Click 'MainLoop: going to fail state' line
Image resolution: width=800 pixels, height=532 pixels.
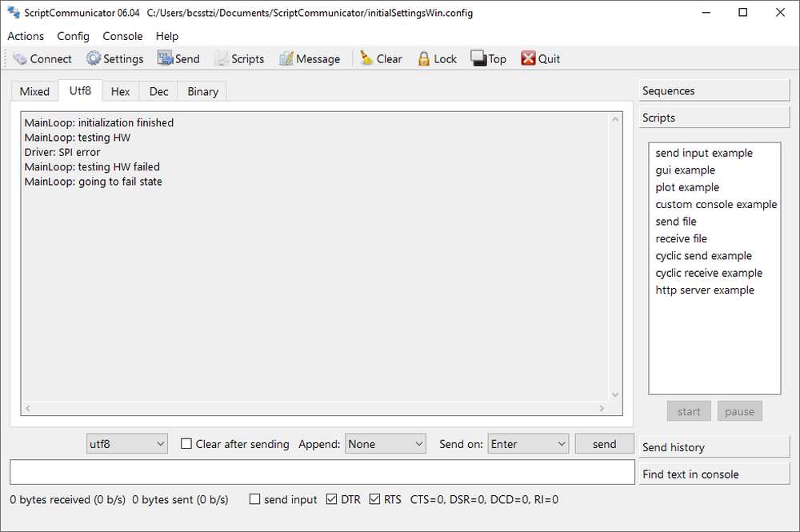[x=94, y=182]
